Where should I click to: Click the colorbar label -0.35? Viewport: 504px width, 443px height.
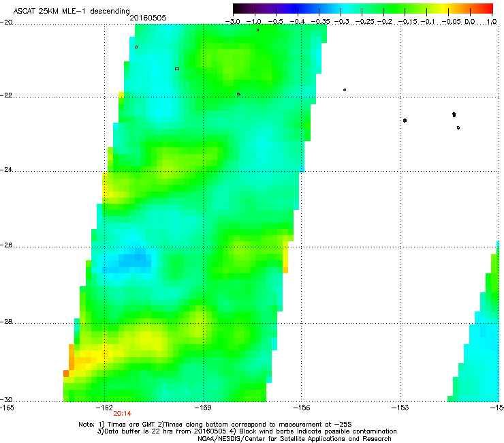tap(320, 22)
